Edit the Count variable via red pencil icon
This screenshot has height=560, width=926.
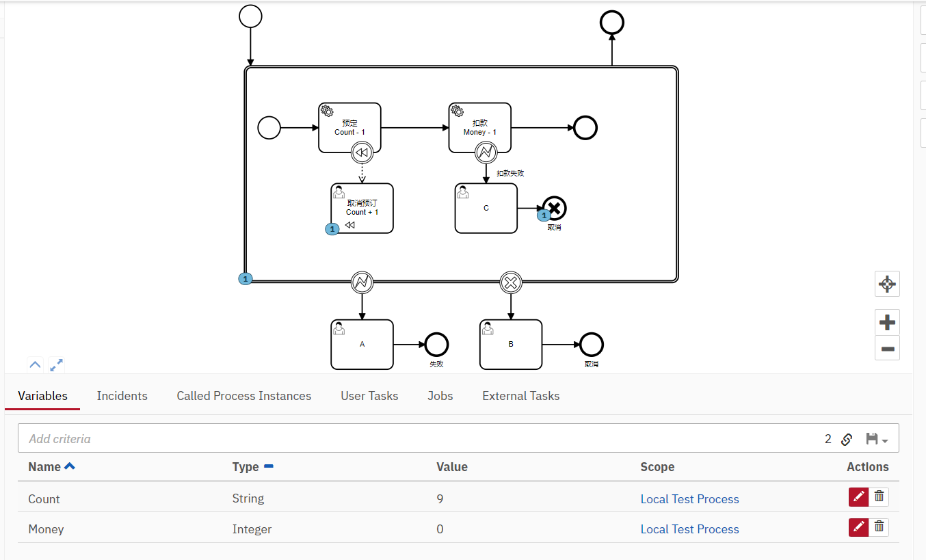(x=858, y=496)
